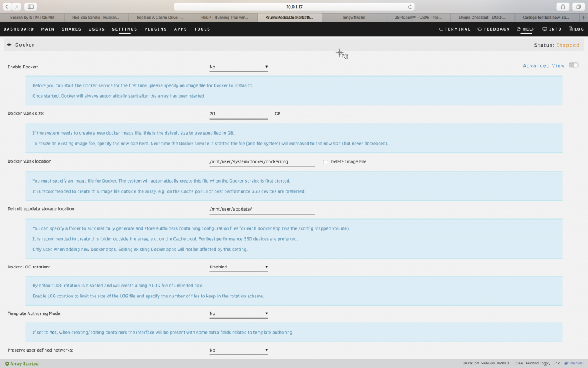Toggle Help in the top bar
This screenshot has width=588, height=368.
click(526, 29)
